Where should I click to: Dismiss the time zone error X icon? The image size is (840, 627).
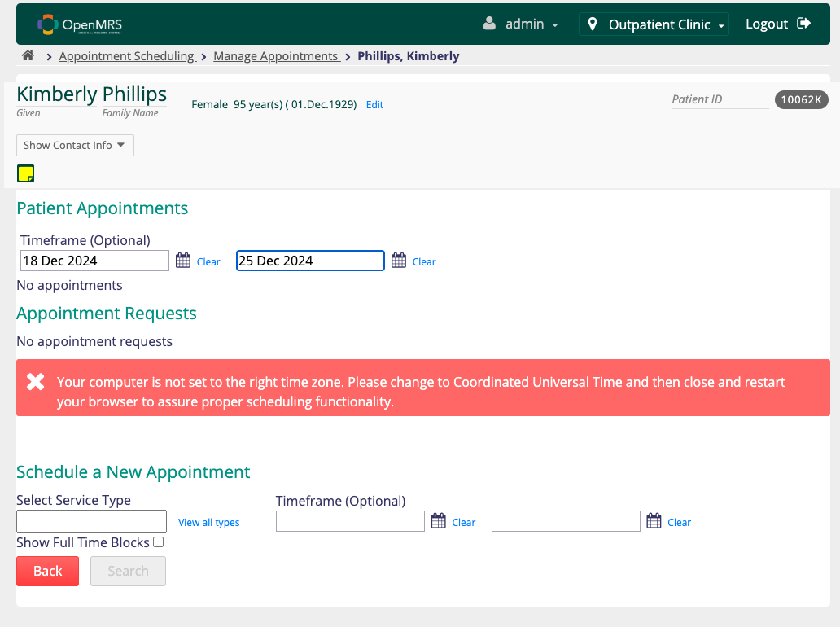pyautogui.click(x=36, y=382)
